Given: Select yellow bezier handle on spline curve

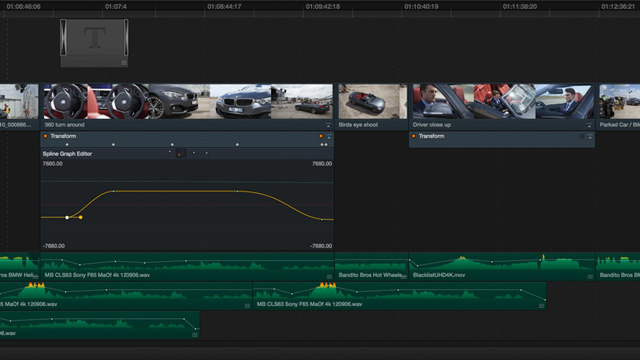Looking at the screenshot, I should pos(81,218).
